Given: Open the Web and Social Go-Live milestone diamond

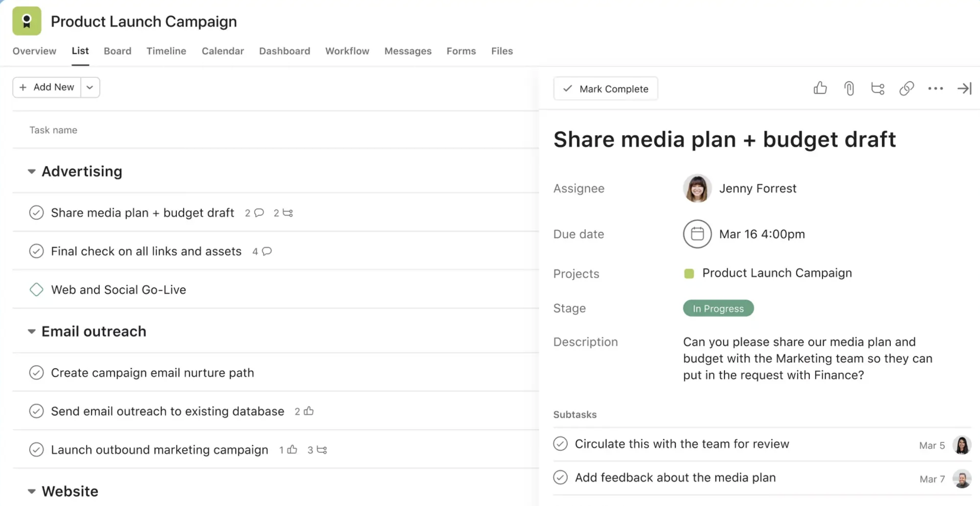Looking at the screenshot, I should (x=36, y=290).
